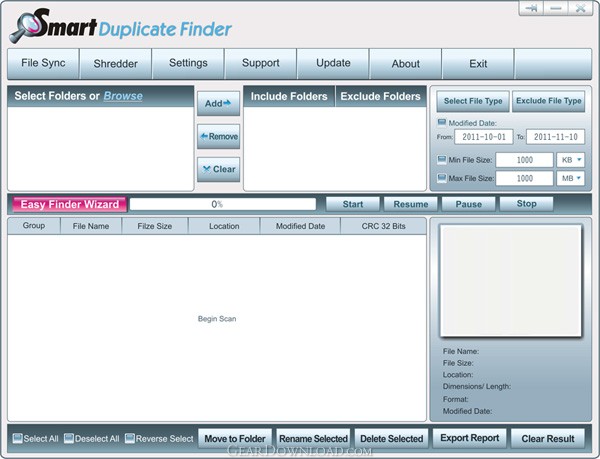The height and width of the screenshot is (459, 600).
Task: Switch to the Include Folders tab
Action: pyautogui.click(x=289, y=96)
